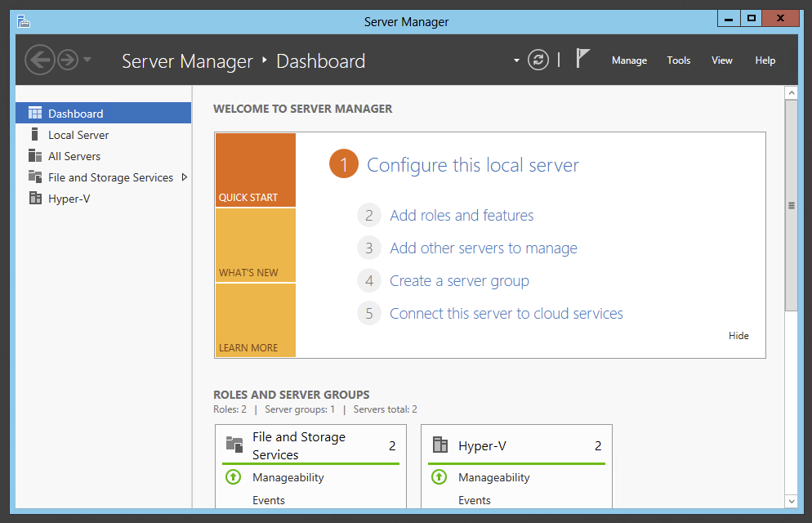This screenshot has height=523, width=812.
Task: Click the green Manageability icon in Hyper-V tile
Action: pyautogui.click(x=439, y=476)
